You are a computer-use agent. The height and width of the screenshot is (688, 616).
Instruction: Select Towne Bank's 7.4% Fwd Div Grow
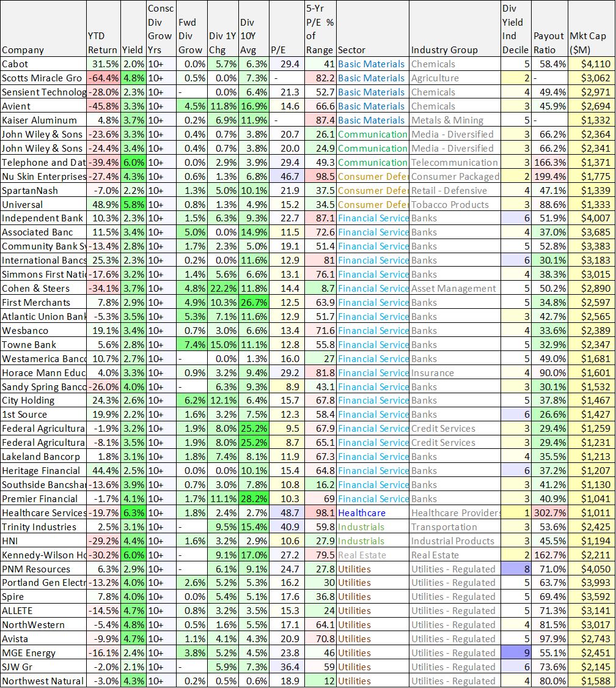tap(192, 344)
